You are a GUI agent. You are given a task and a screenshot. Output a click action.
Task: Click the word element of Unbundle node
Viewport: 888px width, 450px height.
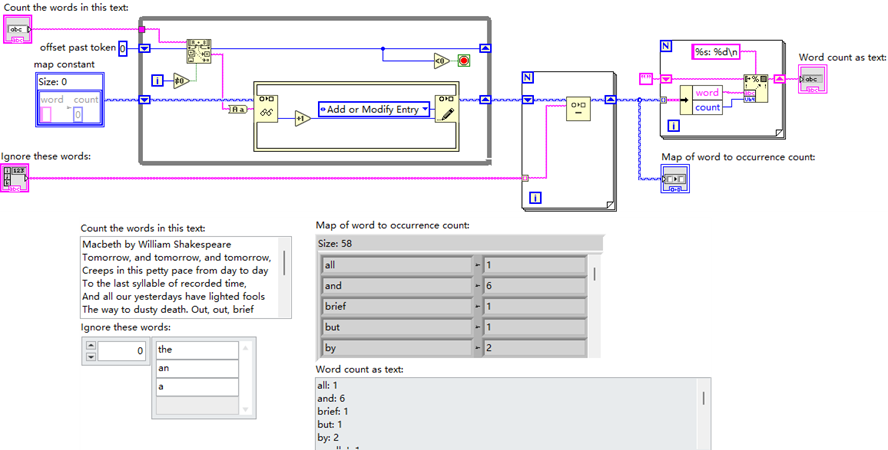pos(707,93)
